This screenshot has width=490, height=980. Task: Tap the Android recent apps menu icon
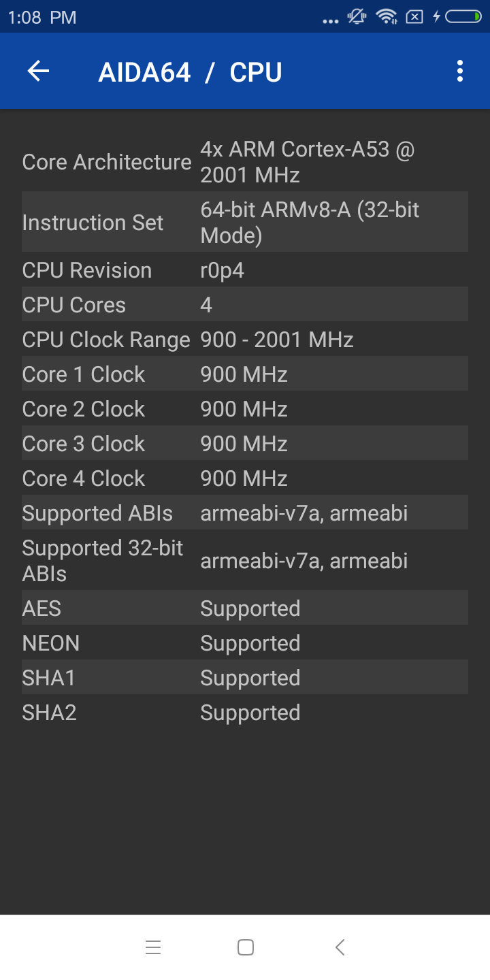pyautogui.click(x=153, y=947)
